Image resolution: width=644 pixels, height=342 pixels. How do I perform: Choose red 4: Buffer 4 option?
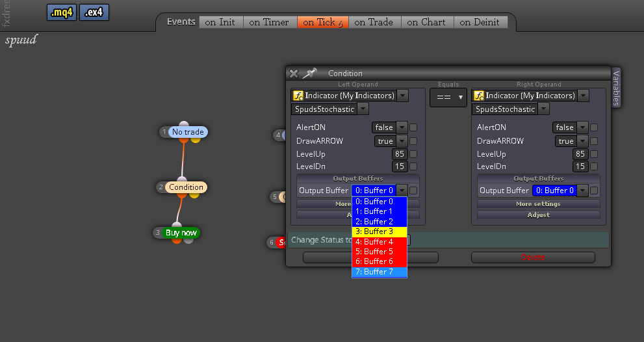pos(380,242)
